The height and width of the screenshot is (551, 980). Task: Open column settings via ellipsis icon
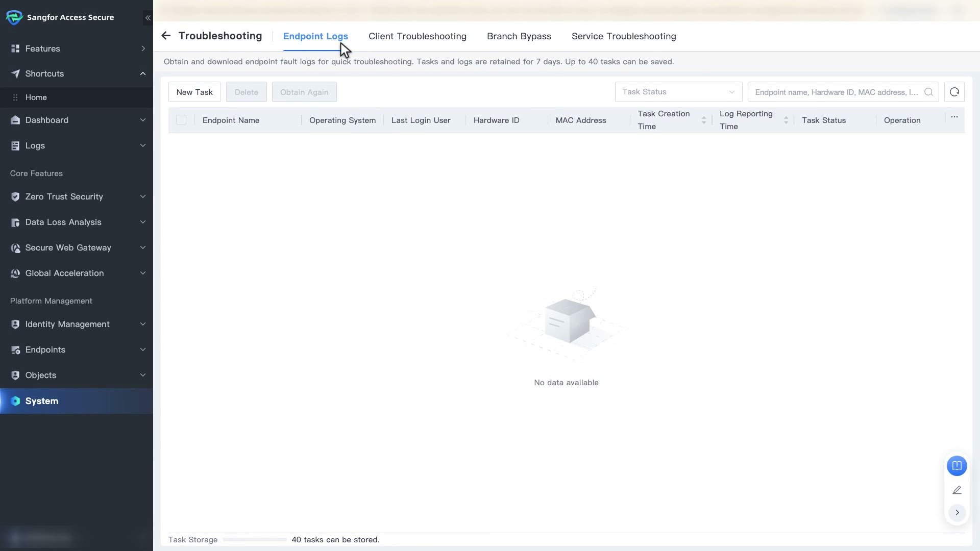954,117
